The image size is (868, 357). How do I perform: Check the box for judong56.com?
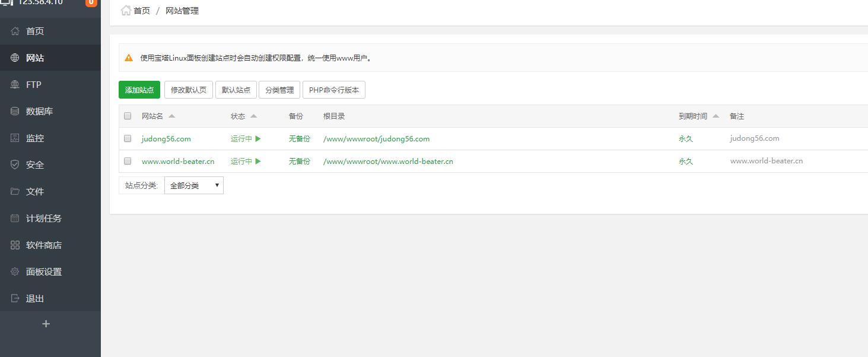[x=128, y=138]
